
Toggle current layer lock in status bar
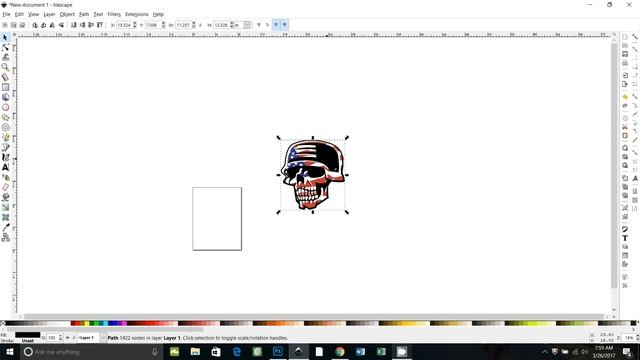pos(74,338)
